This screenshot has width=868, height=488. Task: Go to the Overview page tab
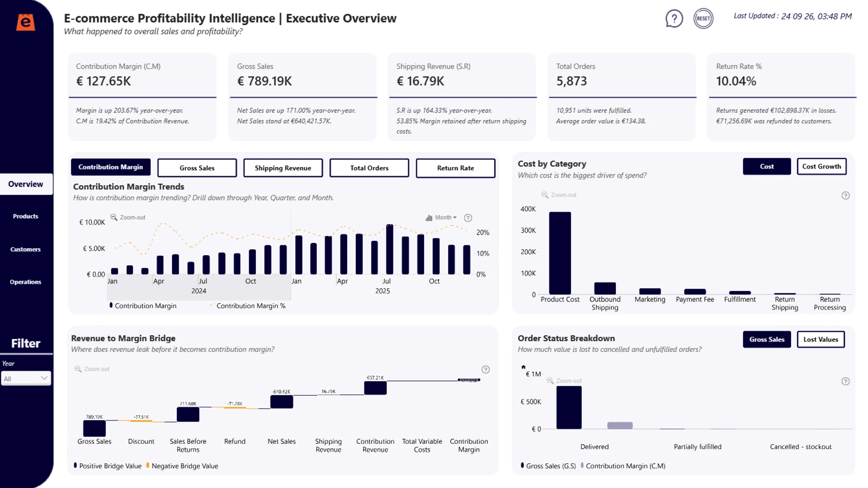click(x=26, y=184)
